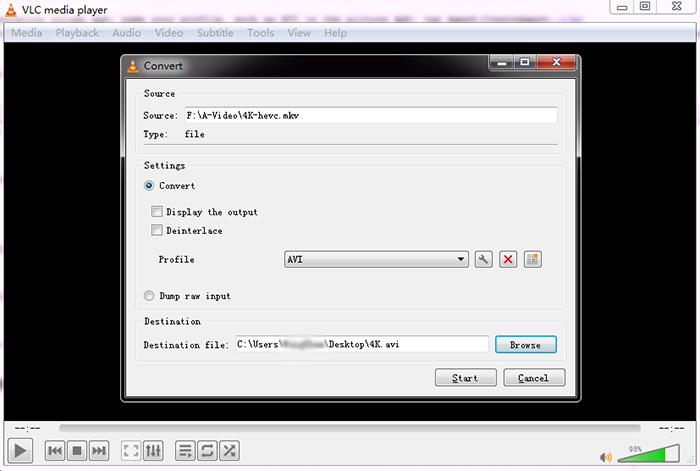Mute audio using the speaker icon
Viewport: 700px width, 471px height.
pyautogui.click(x=606, y=456)
